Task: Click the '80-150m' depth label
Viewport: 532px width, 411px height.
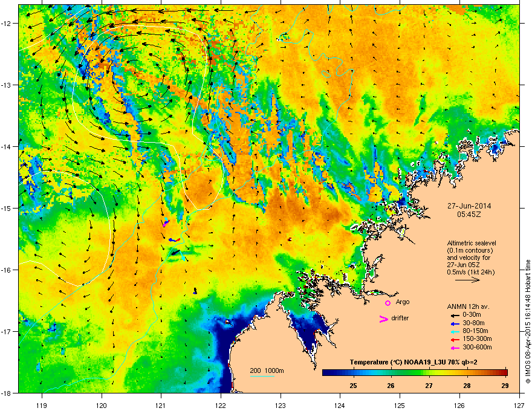Action: click(x=475, y=331)
